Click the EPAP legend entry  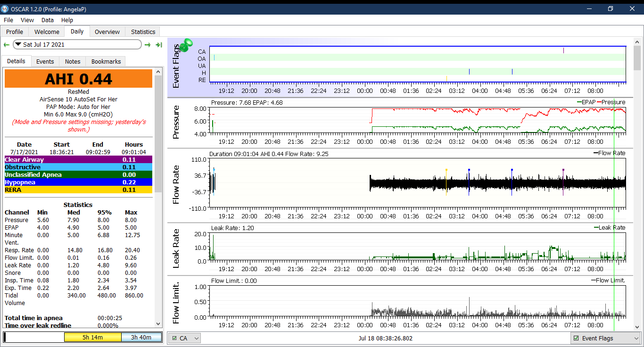click(x=586, y=102)
